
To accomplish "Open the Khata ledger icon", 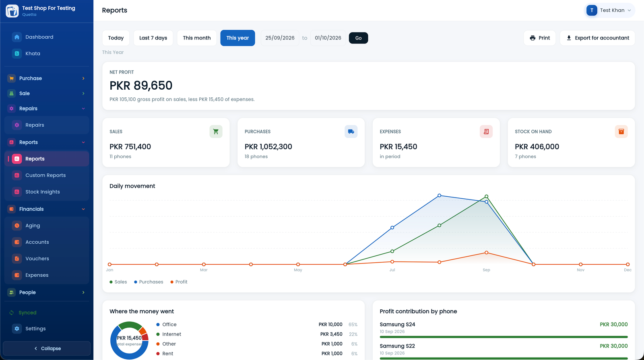I will pyautogui.click(x=17, y=53).
